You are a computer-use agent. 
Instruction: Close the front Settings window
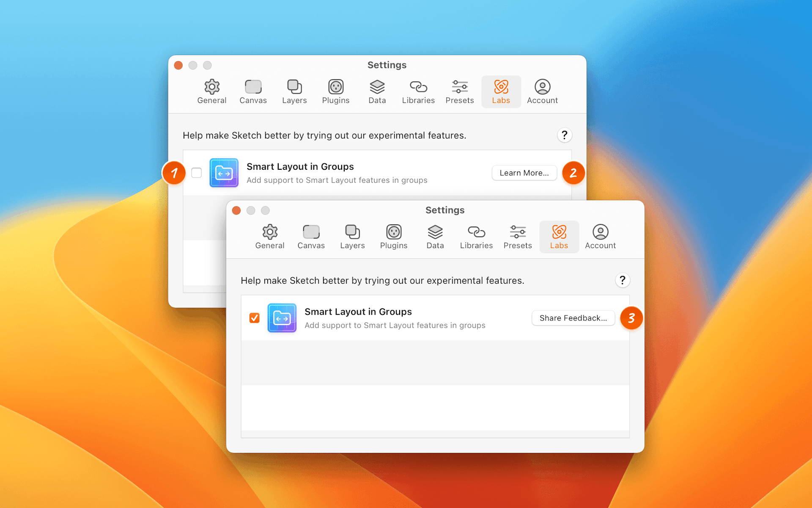pos(236,210)
